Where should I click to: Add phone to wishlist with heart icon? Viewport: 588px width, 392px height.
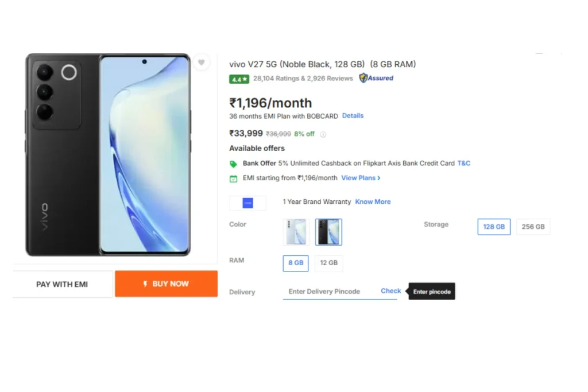(202, 63)
